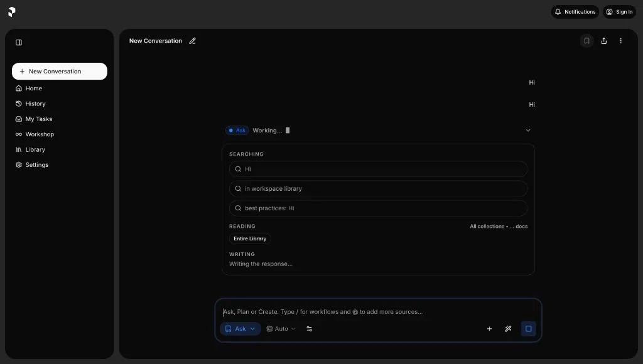Screen dimensions: 643x364
Task: Select the 'best practices: Hi' search row
Action: pos(378,208)
